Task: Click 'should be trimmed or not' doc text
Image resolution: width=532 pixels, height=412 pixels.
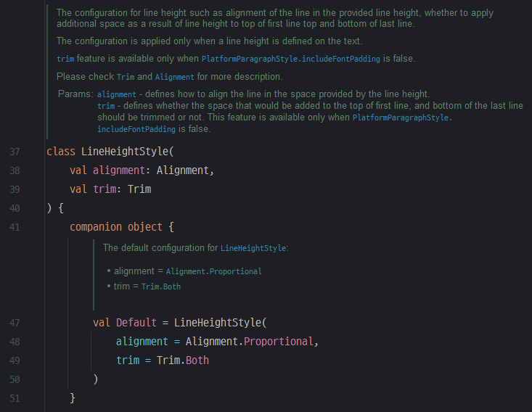Action: point(150,118)
